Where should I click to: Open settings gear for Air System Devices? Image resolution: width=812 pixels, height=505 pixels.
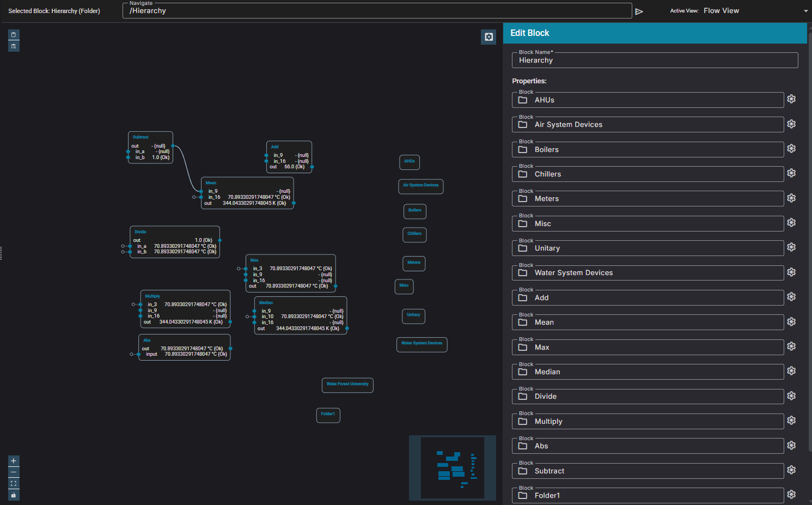[x=791, y=124]
